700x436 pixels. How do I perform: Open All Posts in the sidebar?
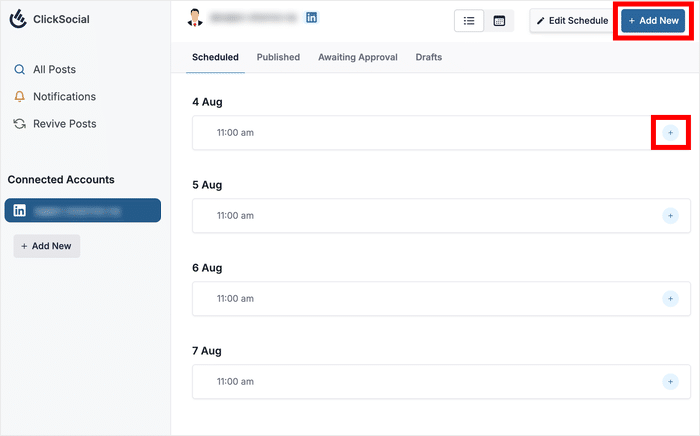[x=45, y=70]
